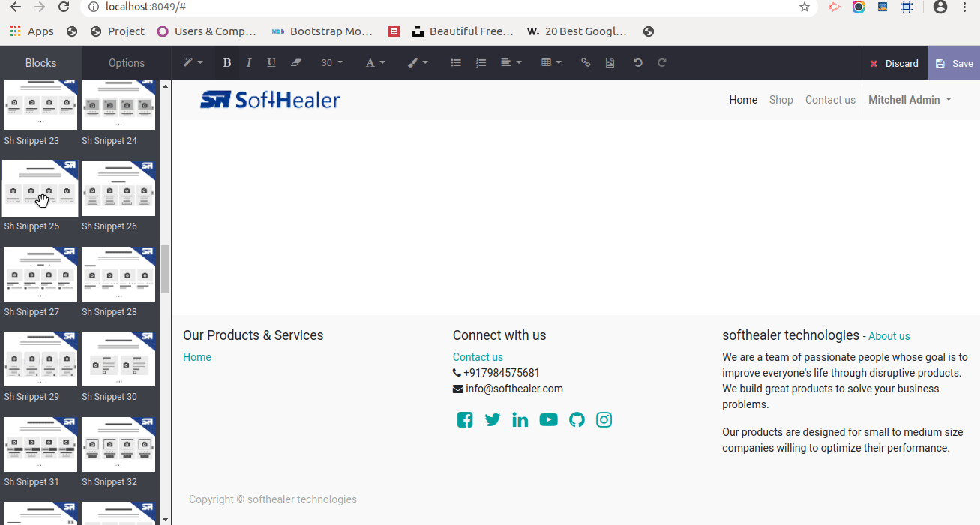The height and width of the screenshot is (525, 980).
Task: Click the undo arrow icon
Action: click(x=637, y=63)
